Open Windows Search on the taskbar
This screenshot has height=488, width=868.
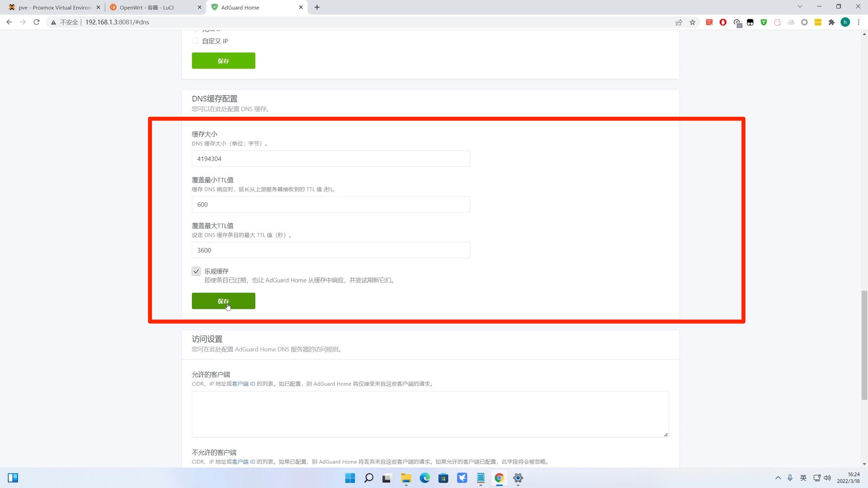click(368, 478)
